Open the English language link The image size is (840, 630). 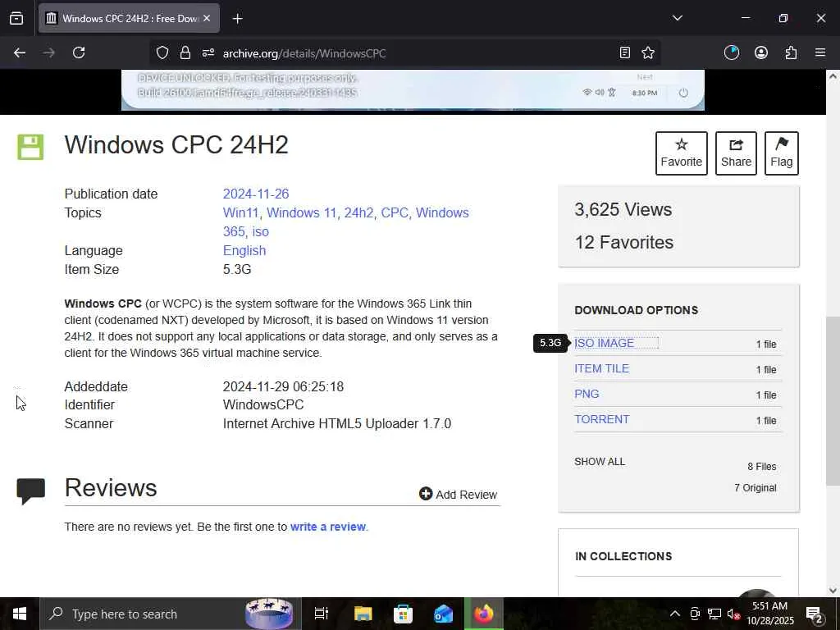click(x=244, y=251)
